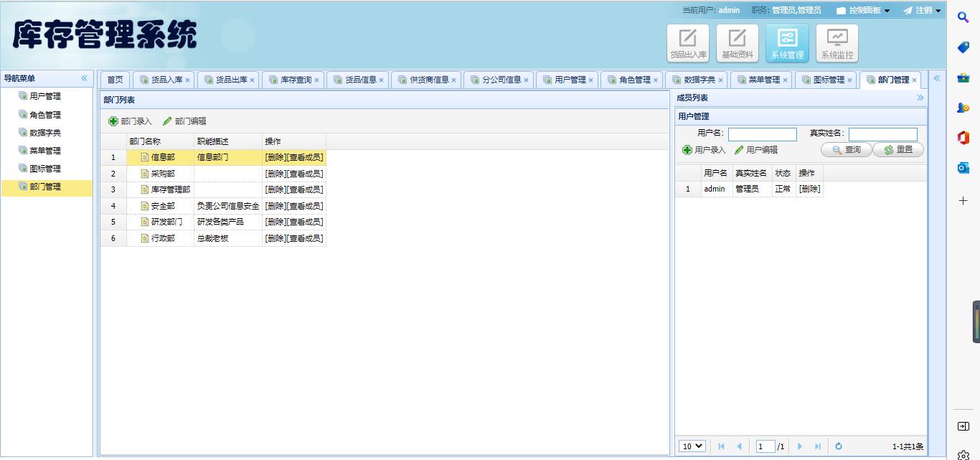Collapse the 成员列表 panel

920,98
